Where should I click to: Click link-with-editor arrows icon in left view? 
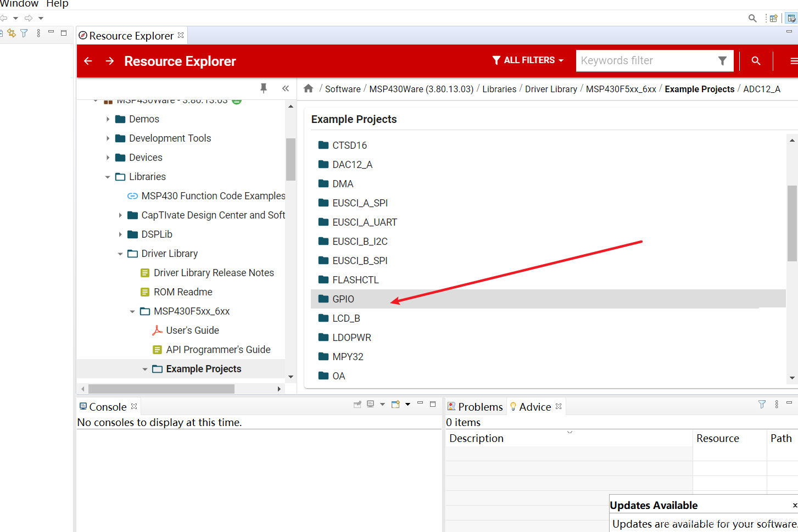coord(12,33)
